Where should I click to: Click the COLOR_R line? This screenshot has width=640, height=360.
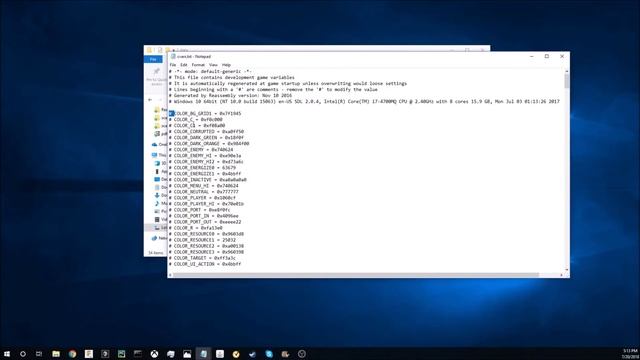point(196,228)
